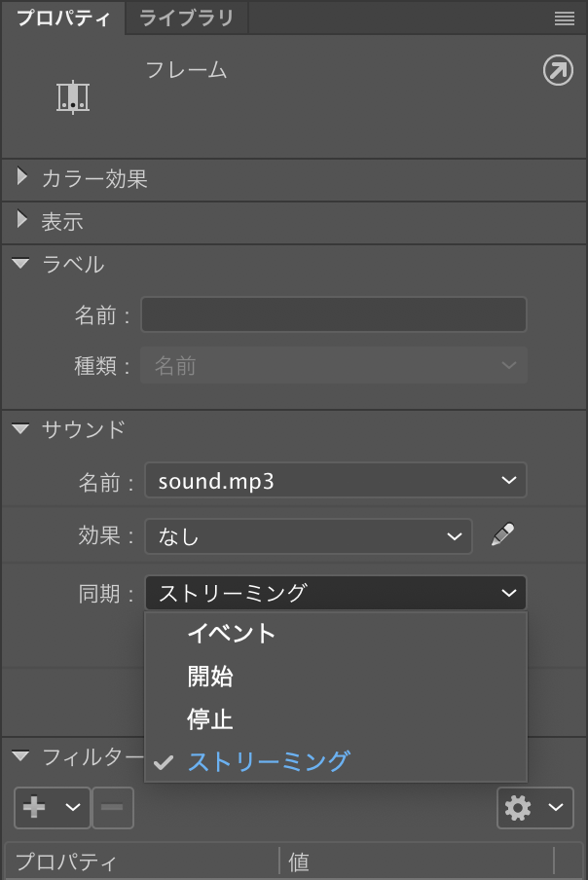
Task: Close the 同期 ストリーミング dropdown
Action: tap(336, 593)
